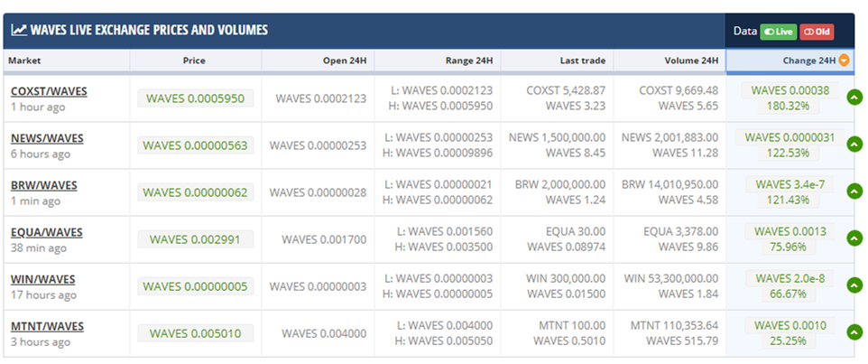This screenshot has height=364, width=868.
Task: Click the green up arrow in WIN/WAVES row
Action: (x=854, y=286)
